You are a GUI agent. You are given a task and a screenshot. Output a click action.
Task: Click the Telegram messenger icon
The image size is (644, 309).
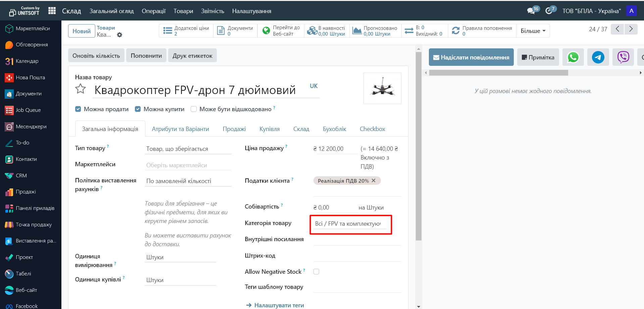click(x=598, y=57)
